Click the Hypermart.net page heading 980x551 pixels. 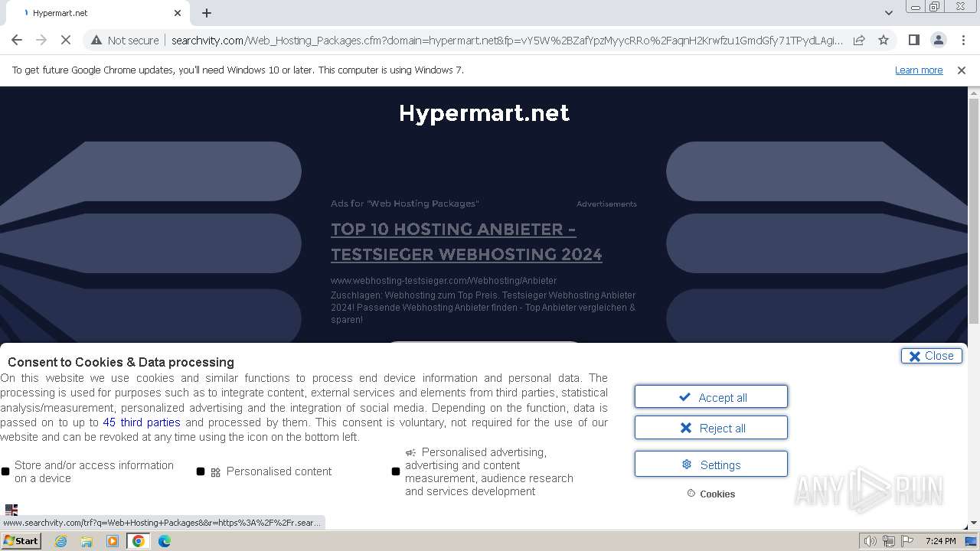click(x=484, y=112)
